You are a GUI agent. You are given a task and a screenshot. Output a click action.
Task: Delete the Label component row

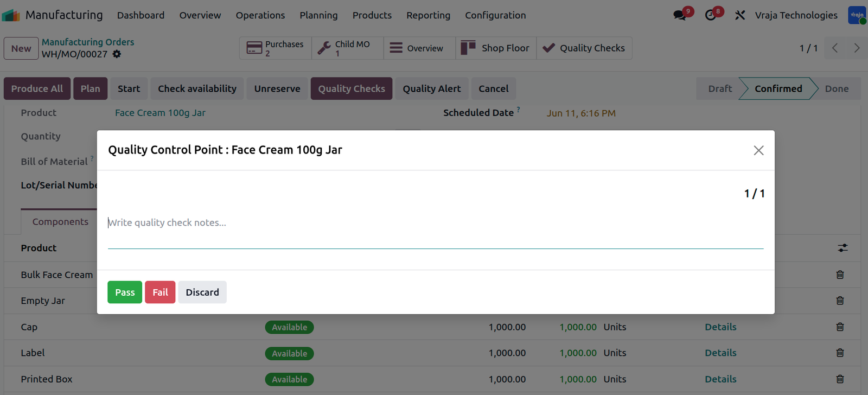tap(840, 353)
